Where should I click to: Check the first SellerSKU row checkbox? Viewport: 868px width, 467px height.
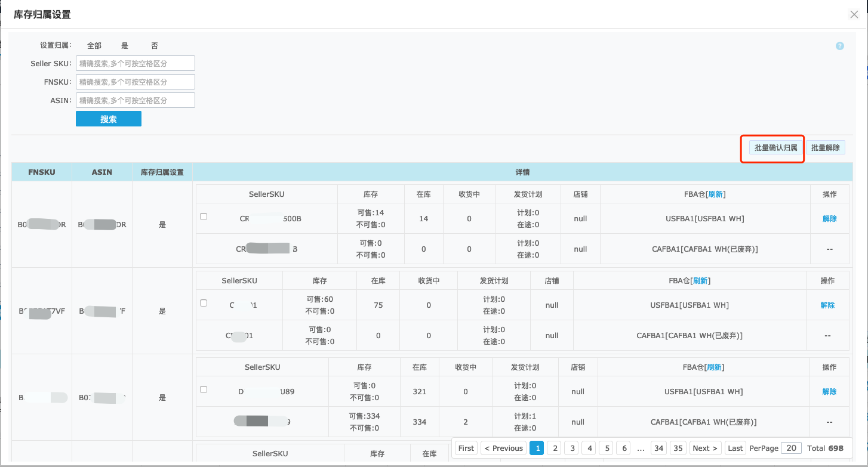click(204, 216)
